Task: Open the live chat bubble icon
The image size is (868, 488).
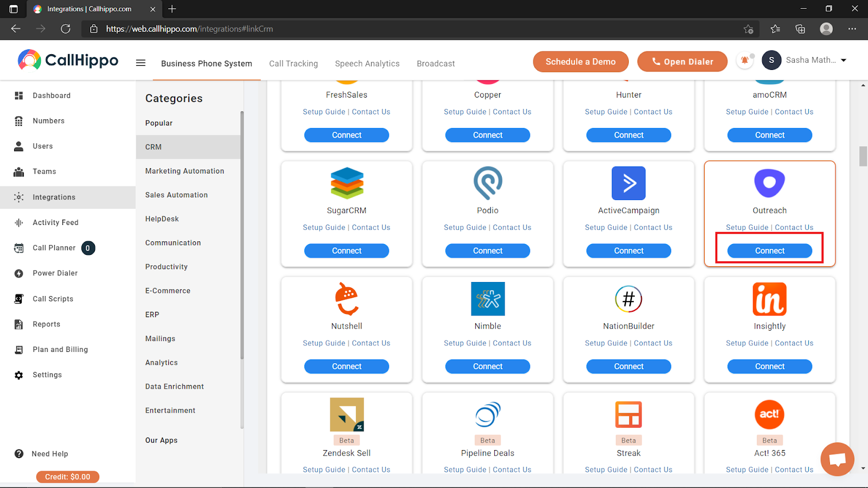Action: tap(837, 459)
